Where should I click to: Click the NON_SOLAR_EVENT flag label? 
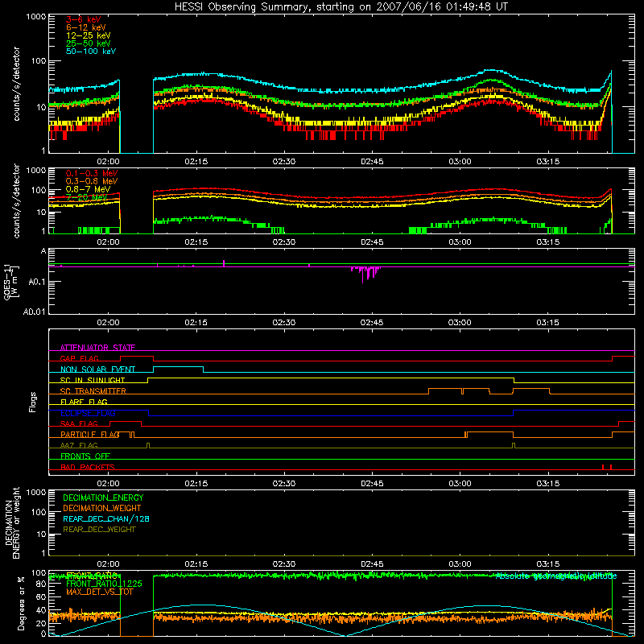pyautogui.click(x=97, y=369)
